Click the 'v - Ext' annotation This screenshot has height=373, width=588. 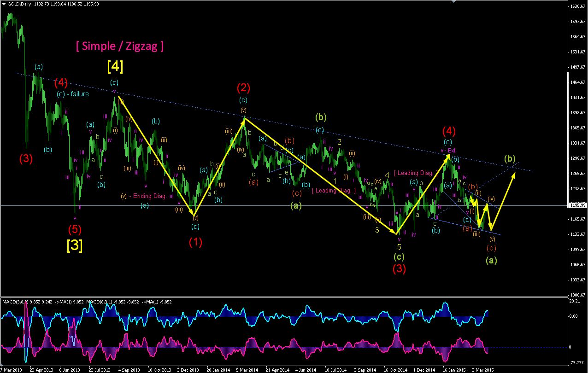pyautogui.click(x=448, y=151)
